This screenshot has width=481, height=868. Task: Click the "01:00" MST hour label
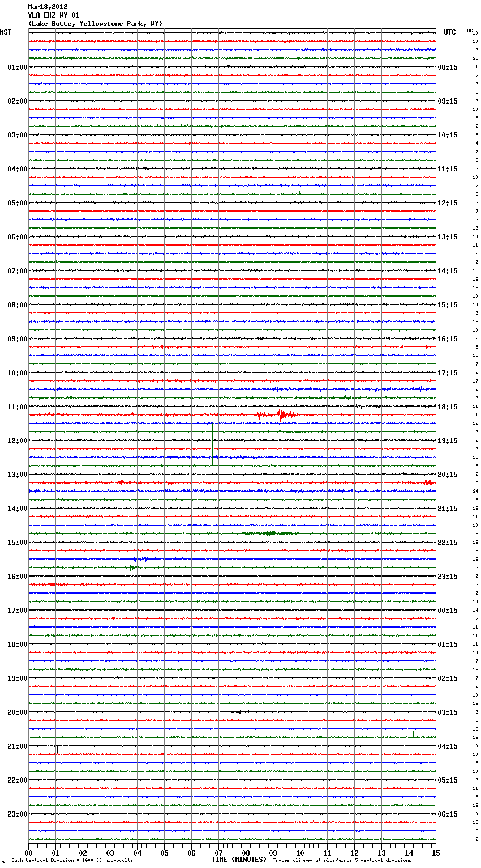click(18, 67)
